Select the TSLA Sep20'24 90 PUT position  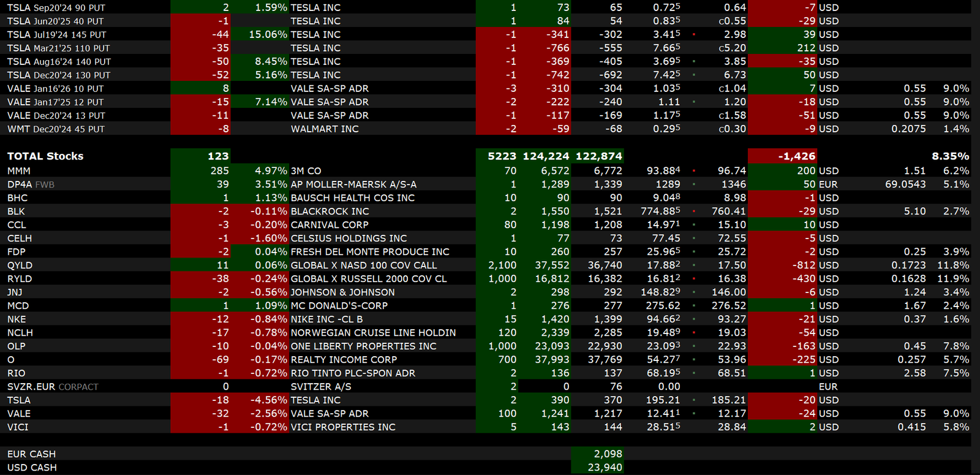coord(56,8)
